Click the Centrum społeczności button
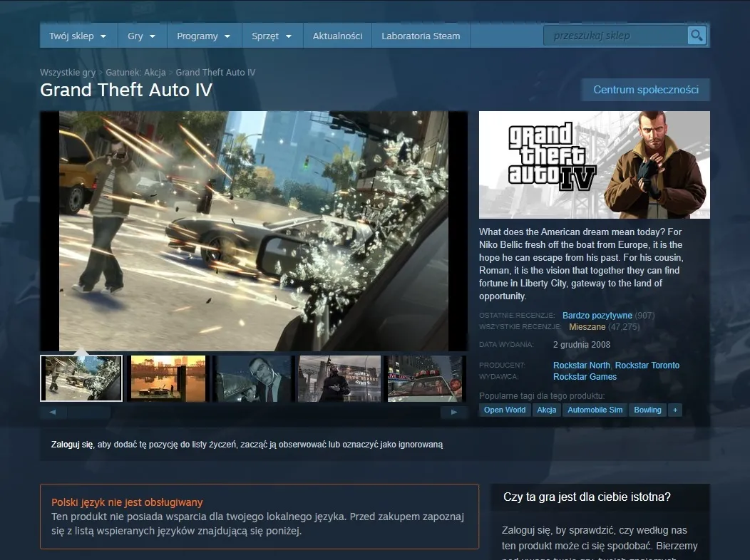 point(646,90)
